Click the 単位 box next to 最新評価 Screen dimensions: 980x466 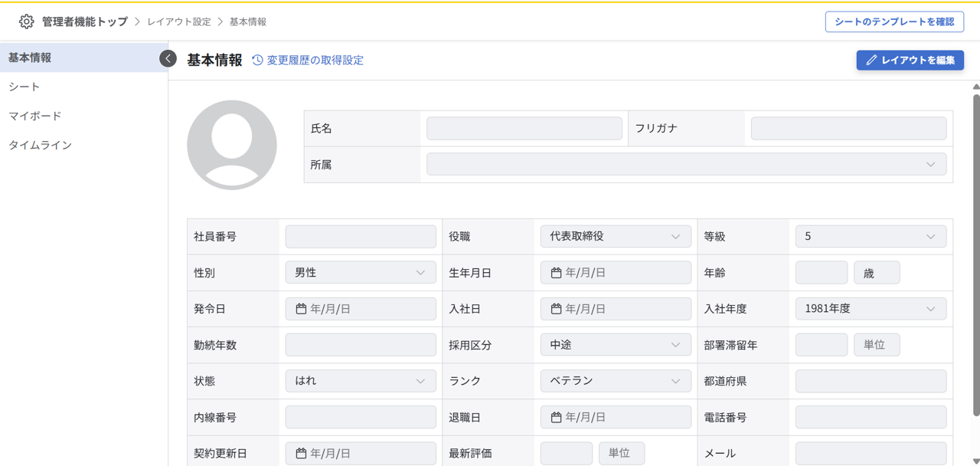622,454
